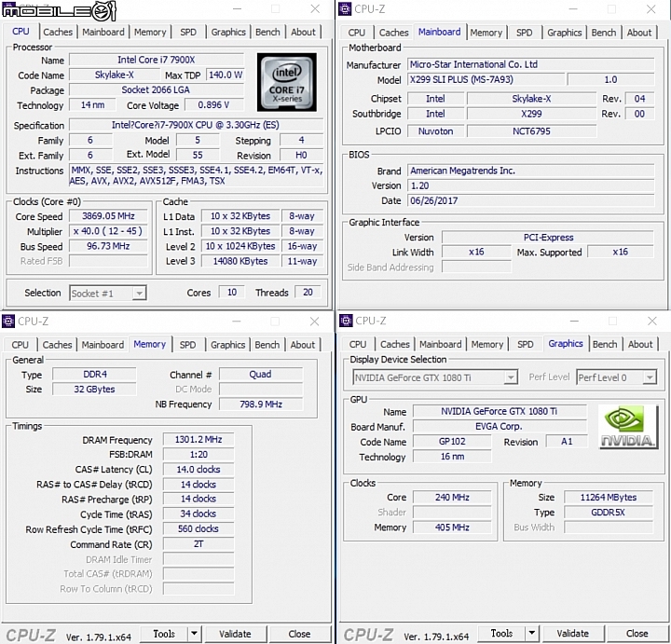This screenshot has height=644, width=671.
Task: Select Memory tab in Graphics window
Action: coord(487,345)
